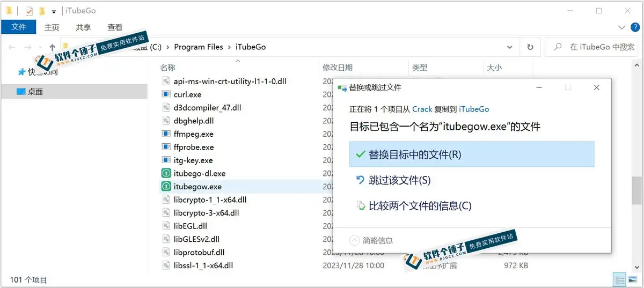Screen dimensions: 644x288
Task: Click the Forward navigation arrow
Action: point(28,47)
